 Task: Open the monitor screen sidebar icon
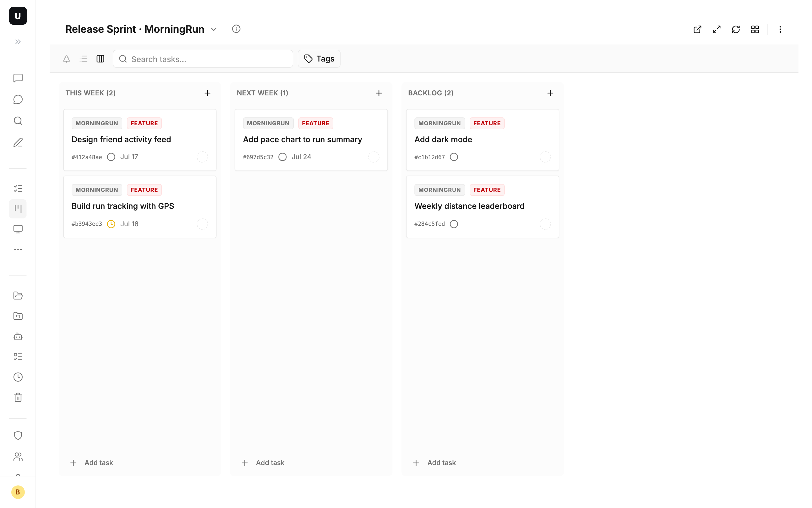(x=18, y=229)
